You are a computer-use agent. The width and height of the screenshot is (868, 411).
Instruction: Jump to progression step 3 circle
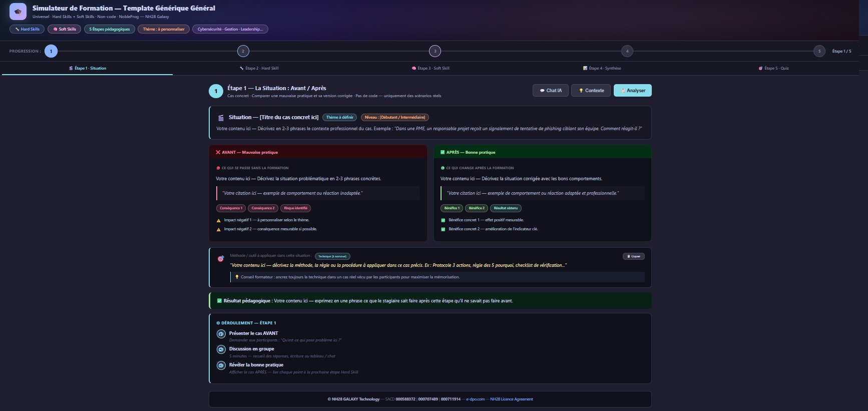pos(435,51)
